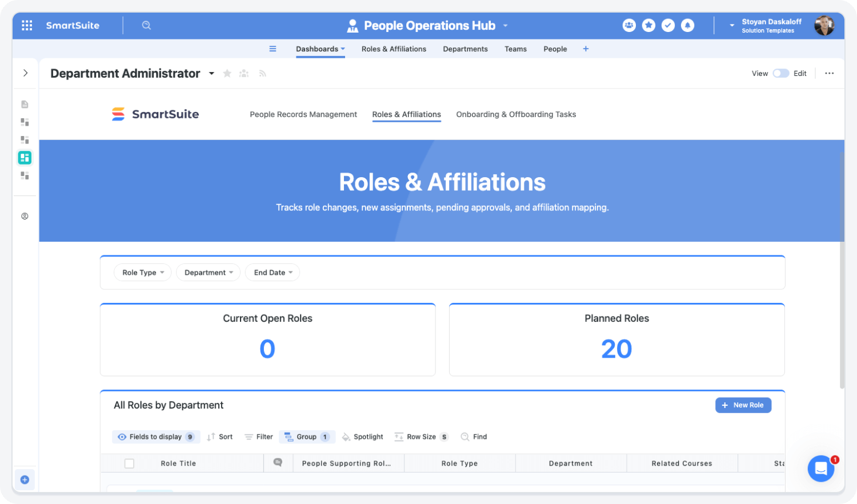Click the gray dashboard icon just above the teal one
The width and height of the screenshot is (857, 504).
point(25,139)
